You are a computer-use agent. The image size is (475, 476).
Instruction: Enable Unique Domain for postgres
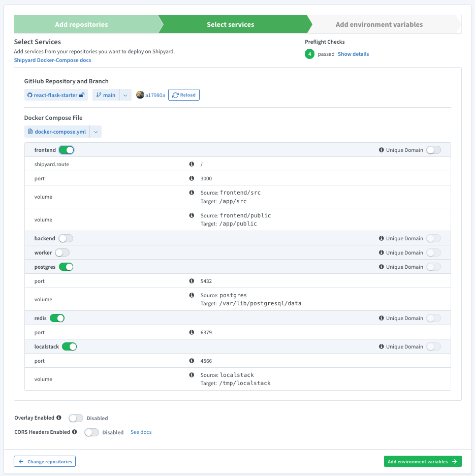[434, 267]
